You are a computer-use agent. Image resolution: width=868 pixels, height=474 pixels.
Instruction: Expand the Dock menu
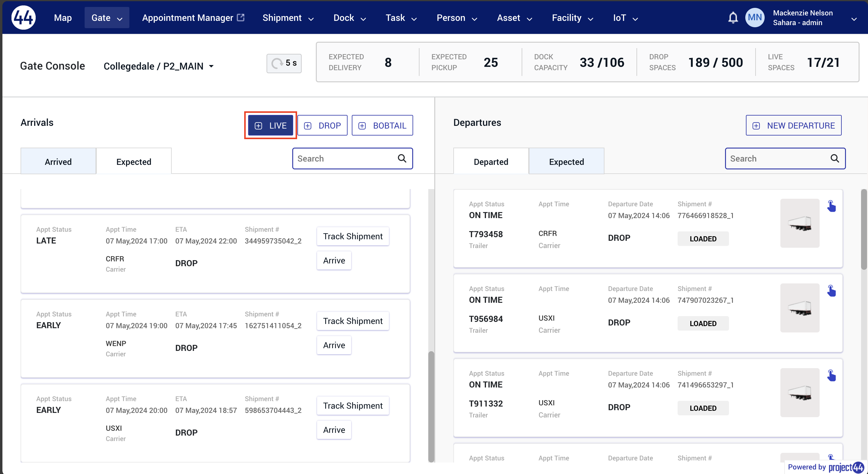click(x=349, y=18)
